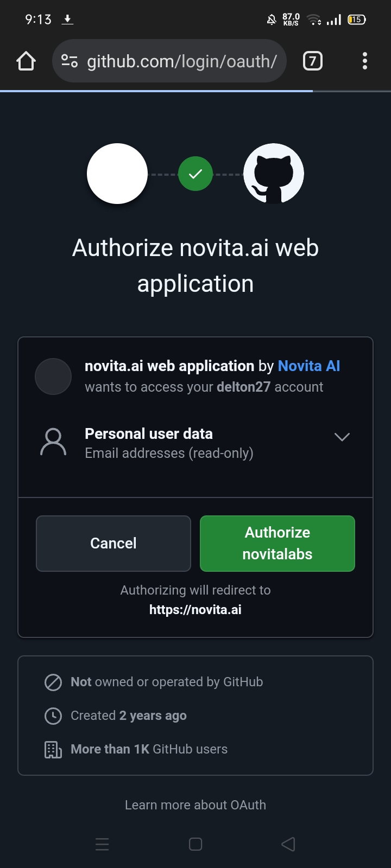Open the tab switcher showing 7 tabs
Image resolution: width=391 pixels, height=868 pixels.
coord(312,61)
